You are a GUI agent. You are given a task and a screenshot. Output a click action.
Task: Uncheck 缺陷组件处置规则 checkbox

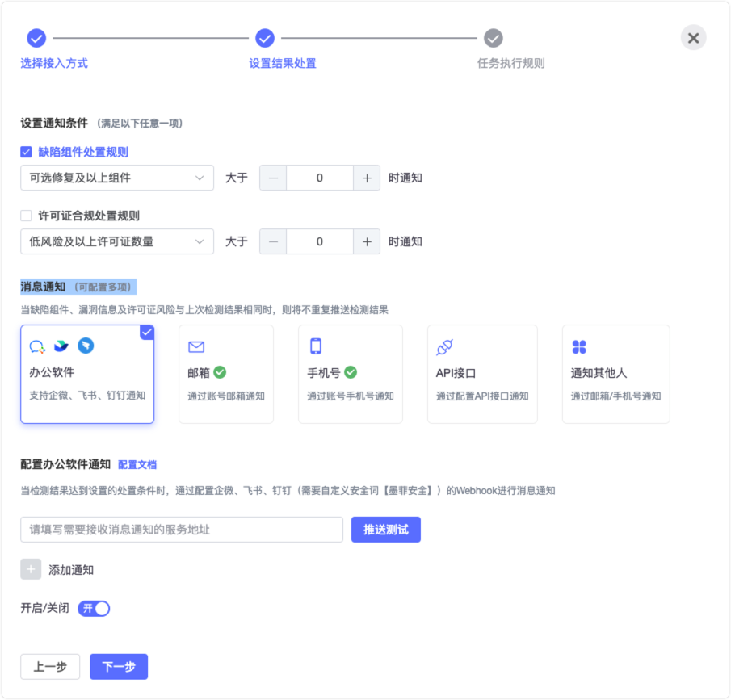[x=26, y=152]
